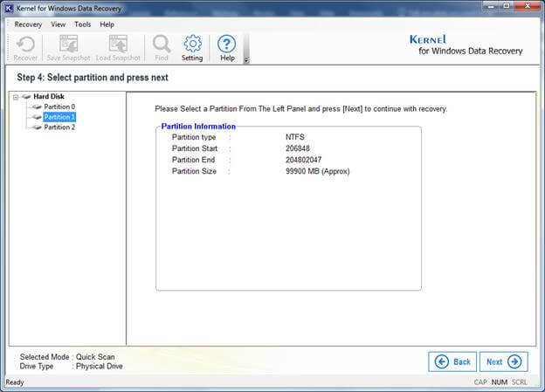Open the View menu

tap(58, 24)
